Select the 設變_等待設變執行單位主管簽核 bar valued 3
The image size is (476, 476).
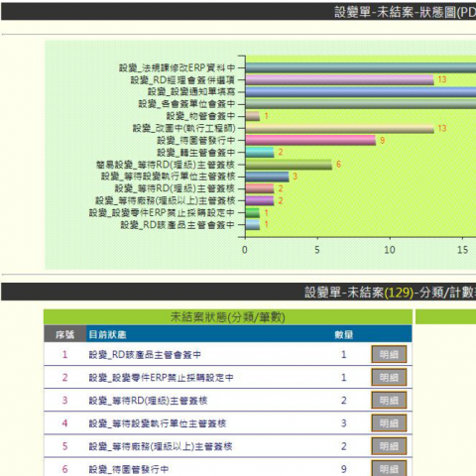(267, 177)
